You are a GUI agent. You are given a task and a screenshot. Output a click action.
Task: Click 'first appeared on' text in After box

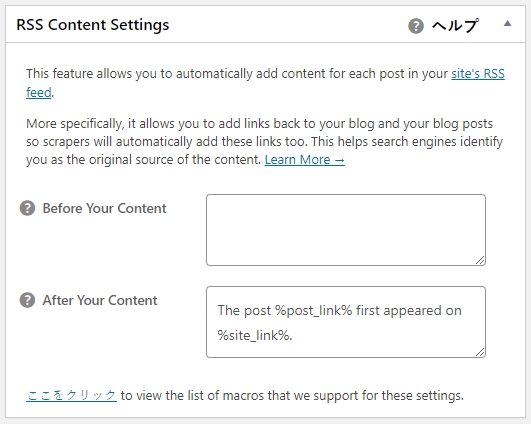point(409,311)
